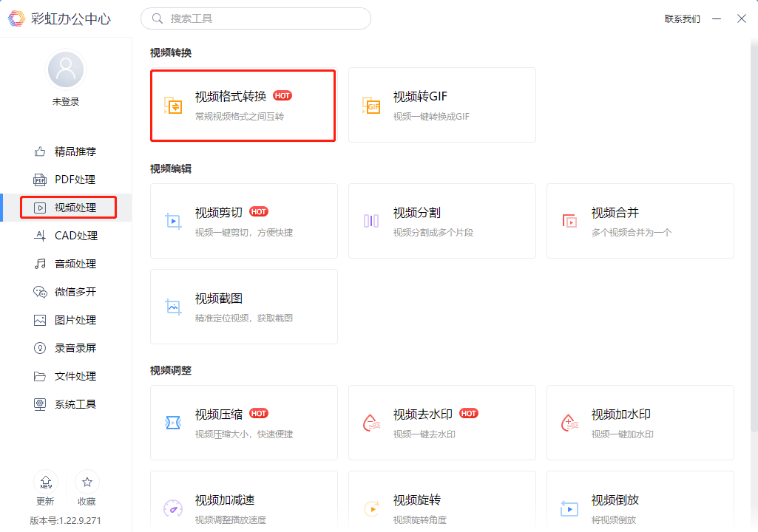Click the user avatar icon
Image resolution: width=758 pixels, height=532 pixels.
point(66,69)
